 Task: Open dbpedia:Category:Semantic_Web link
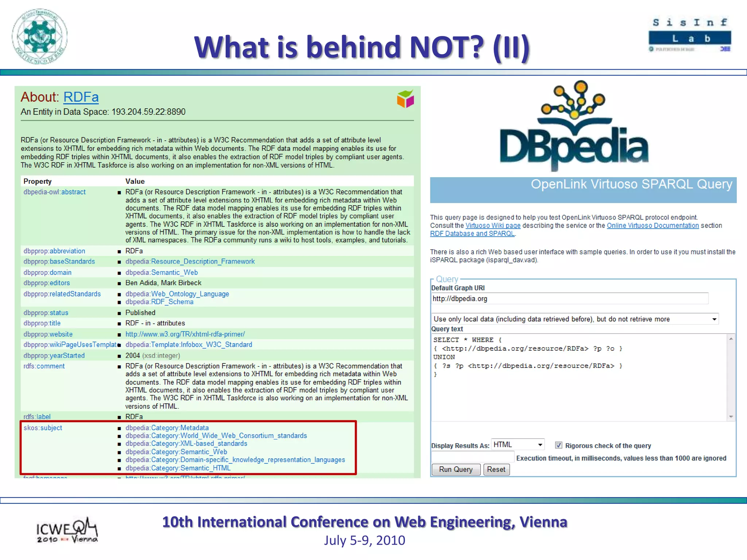click(177, 452)
